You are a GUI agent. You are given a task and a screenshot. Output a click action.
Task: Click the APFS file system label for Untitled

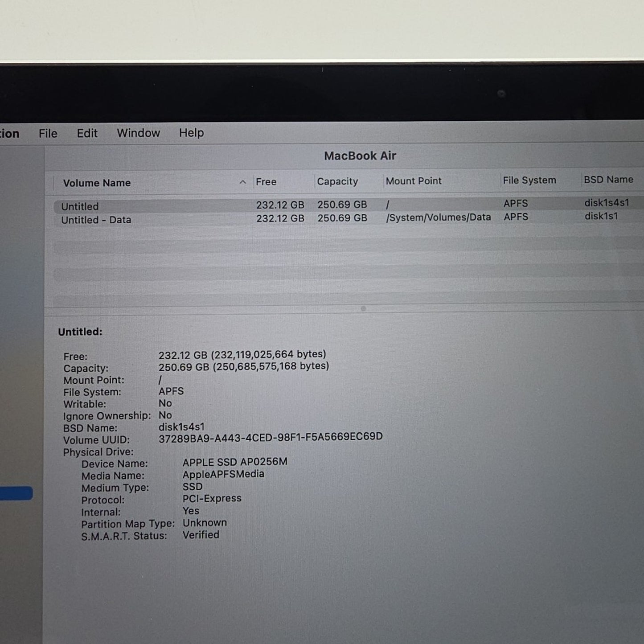click(x=516, y=204)
